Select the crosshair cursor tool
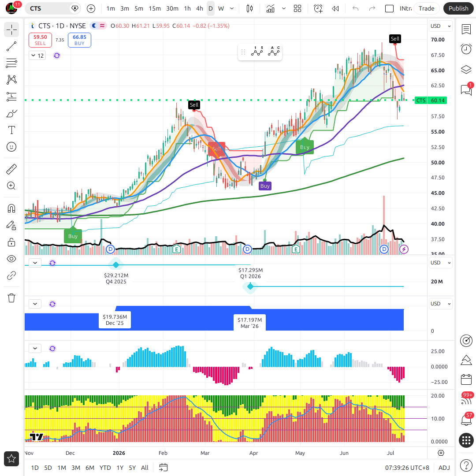Viewport: 476px width, 476px height. (11, 30)
